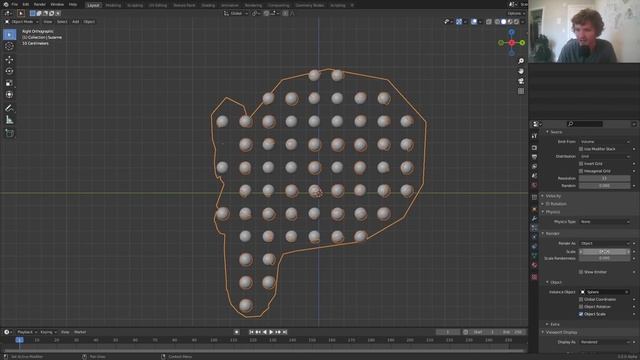Click the Resolution value field

tap(604, 178)
